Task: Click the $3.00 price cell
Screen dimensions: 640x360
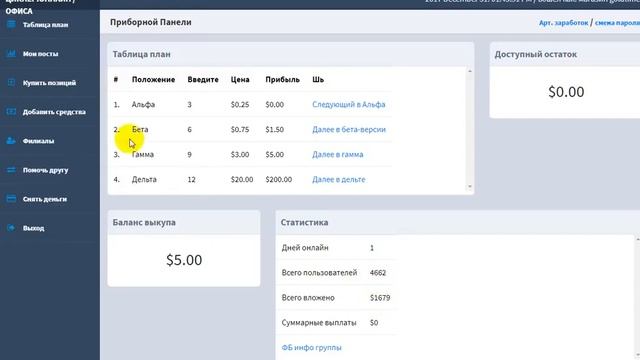Action: click(240, 154)
